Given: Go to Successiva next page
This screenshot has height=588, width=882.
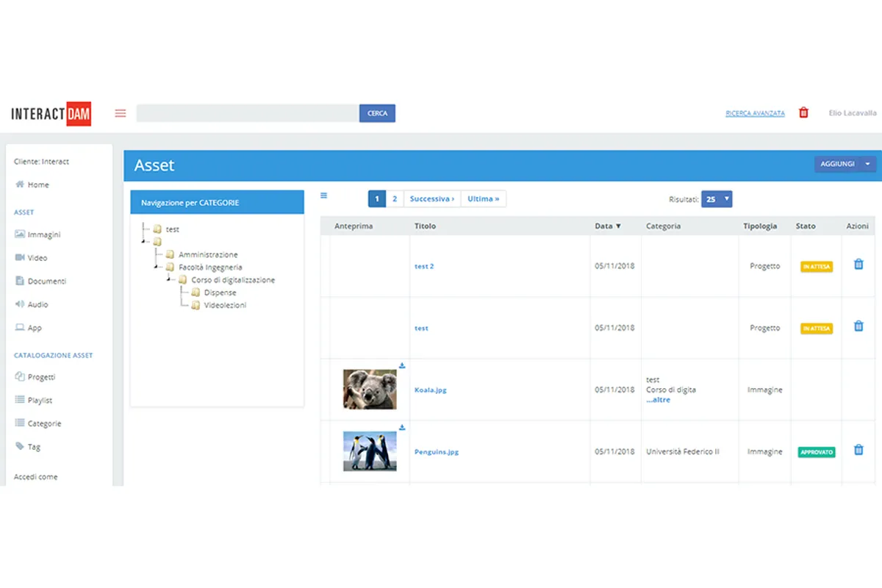Looking at the screenshot, I should (x=432, y=199).
